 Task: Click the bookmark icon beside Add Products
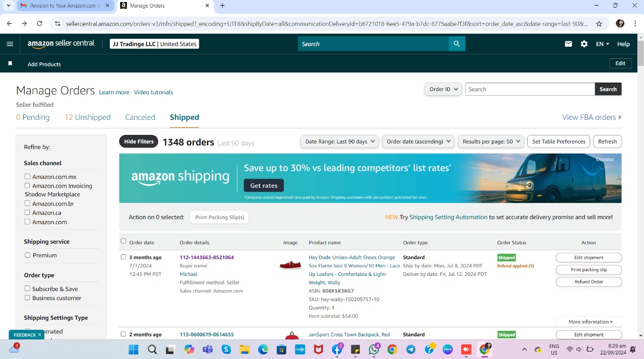tap(10, 63)
